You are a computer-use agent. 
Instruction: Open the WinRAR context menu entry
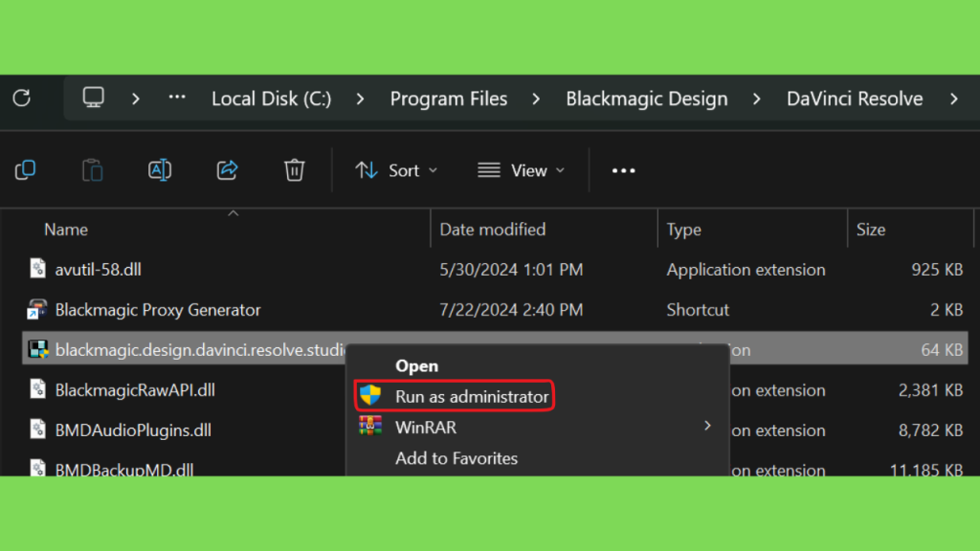click(x=538, y=428)
